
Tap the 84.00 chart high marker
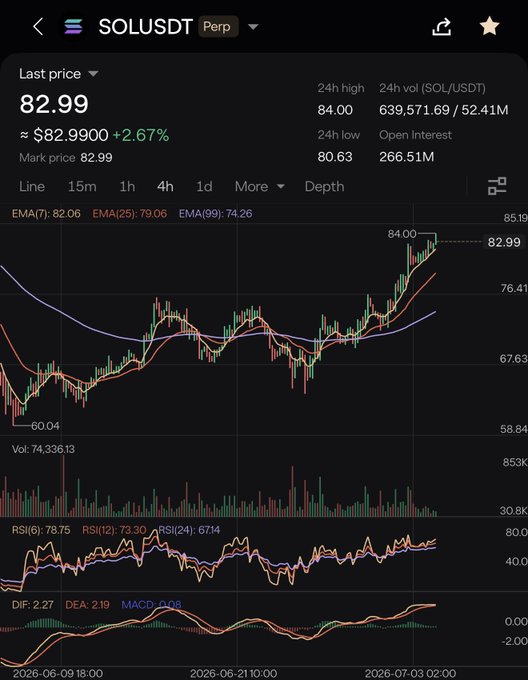[x=402, y=234]
